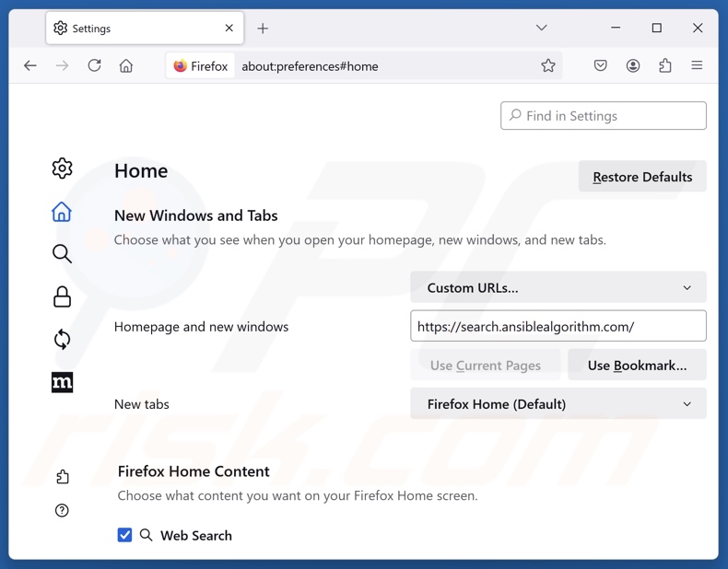Open the home page via toolbar icon
Screen dimensions: 728x569
click(x=126, y=66)
